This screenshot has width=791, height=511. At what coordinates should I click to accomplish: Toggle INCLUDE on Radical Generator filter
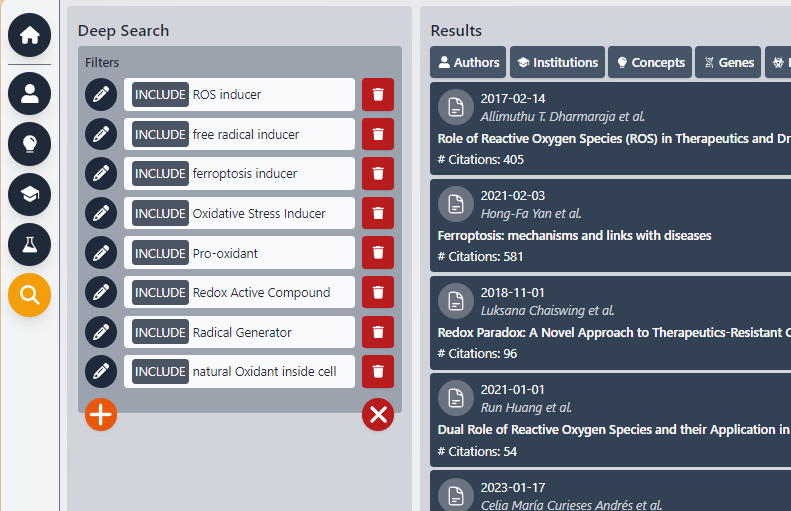160,332
